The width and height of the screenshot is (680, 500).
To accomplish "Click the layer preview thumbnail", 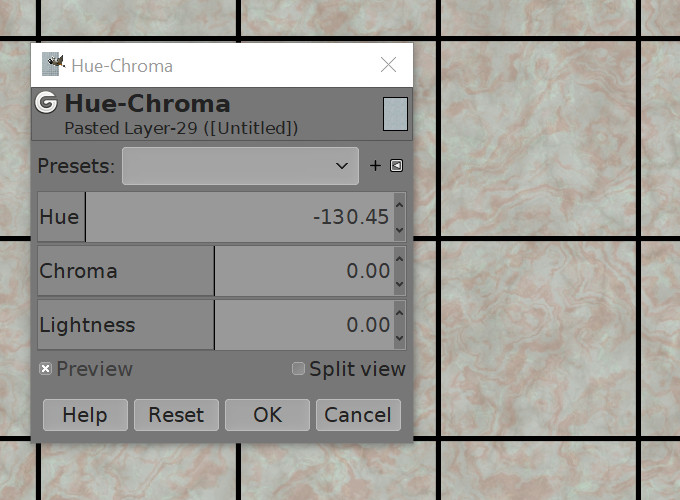I will (395, 113).
